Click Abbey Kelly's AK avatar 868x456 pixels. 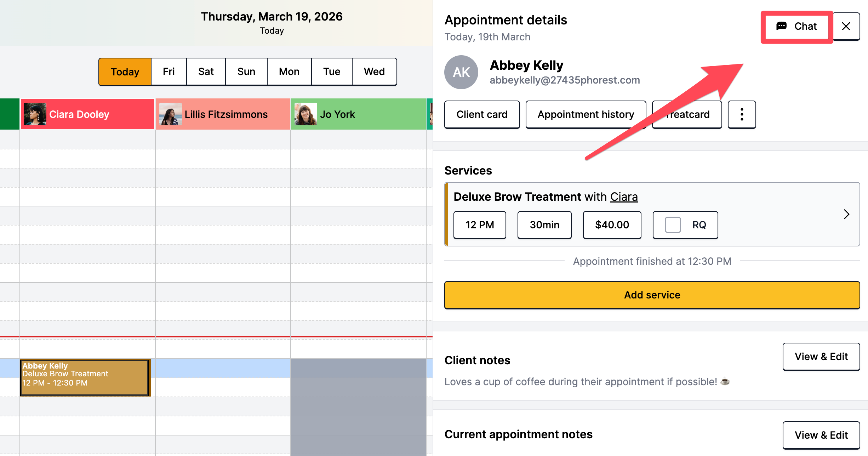(461, 72)
